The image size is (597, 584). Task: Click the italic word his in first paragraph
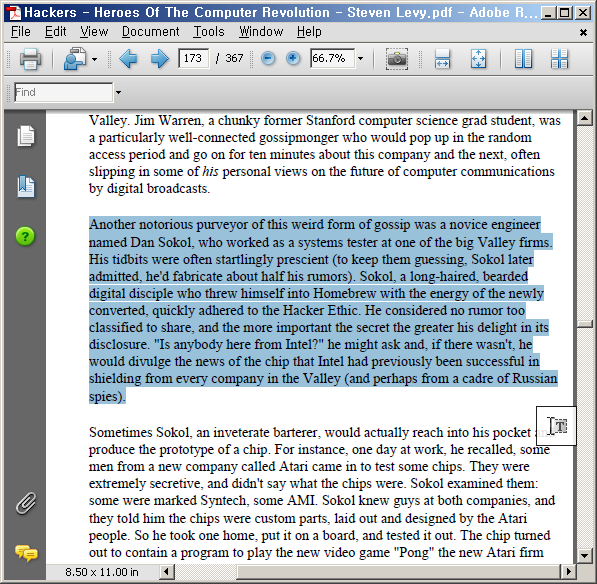click(210, 171)
